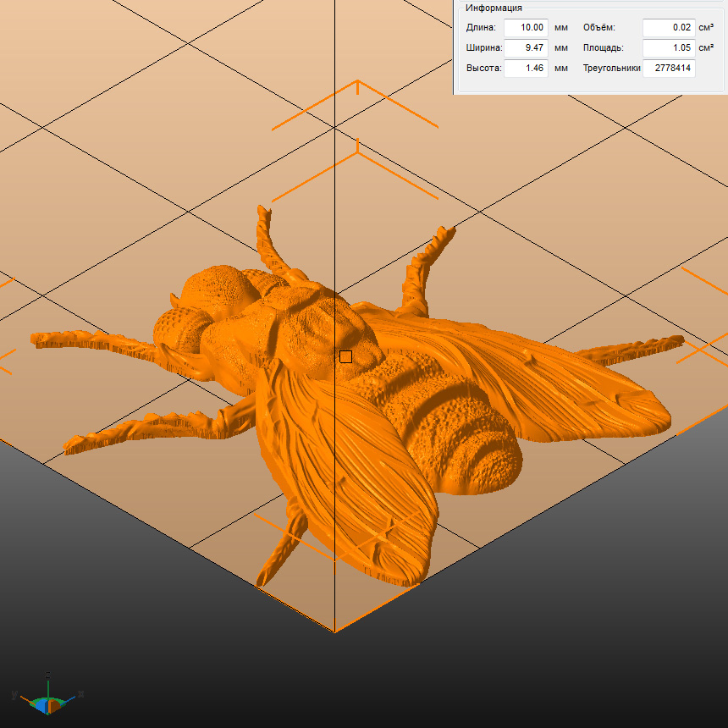Click the Треугольники count field
Screen dimensions: 728x728
668,69
